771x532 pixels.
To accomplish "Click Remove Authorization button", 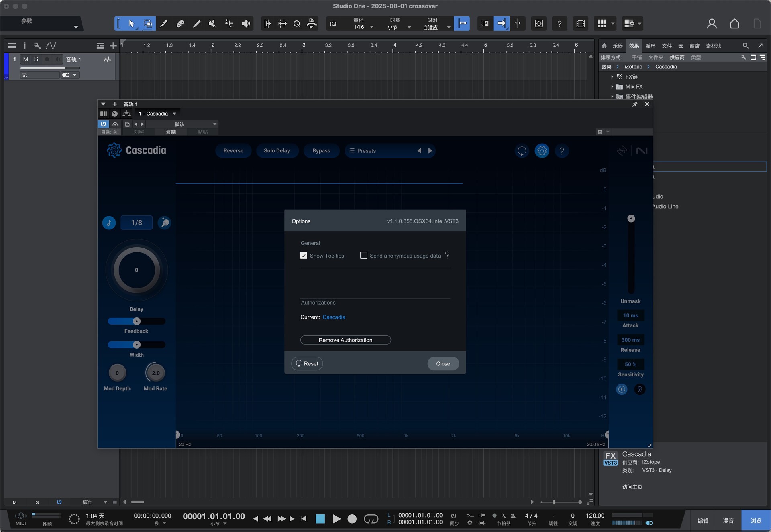I will click(x=345, y=340).
